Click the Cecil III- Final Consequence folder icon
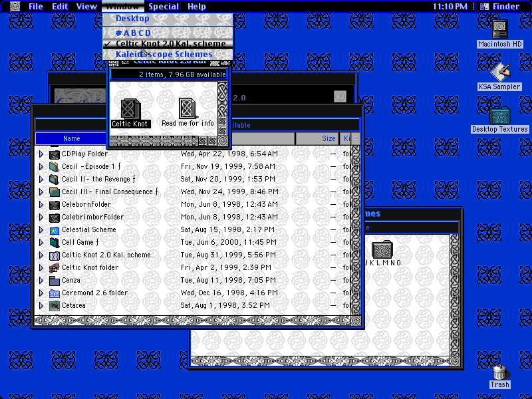This screenshot has width=532, height=399. (x=55, y=192)
